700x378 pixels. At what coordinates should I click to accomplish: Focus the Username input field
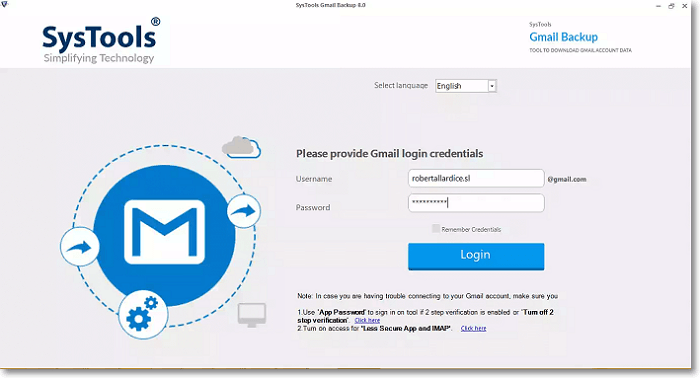476,179
